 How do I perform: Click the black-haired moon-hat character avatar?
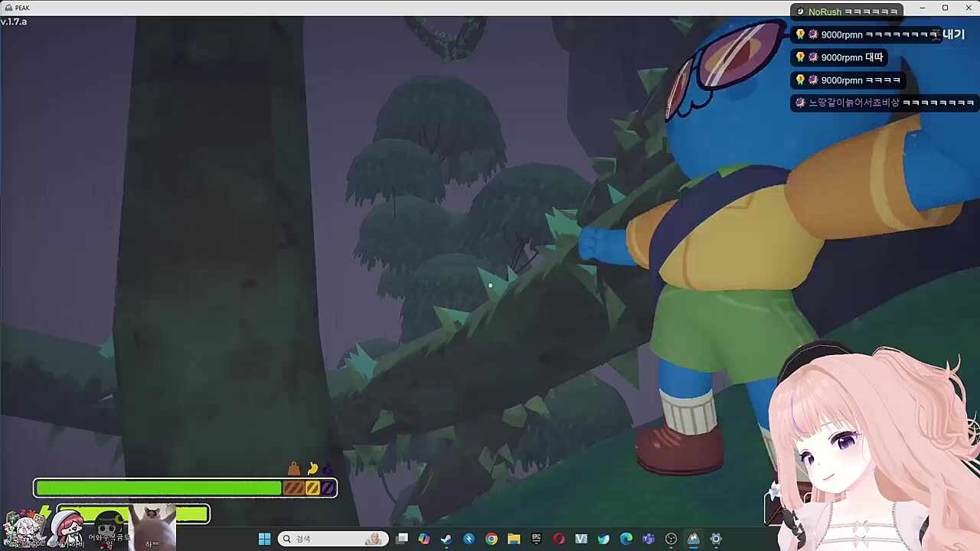(110, 528)
